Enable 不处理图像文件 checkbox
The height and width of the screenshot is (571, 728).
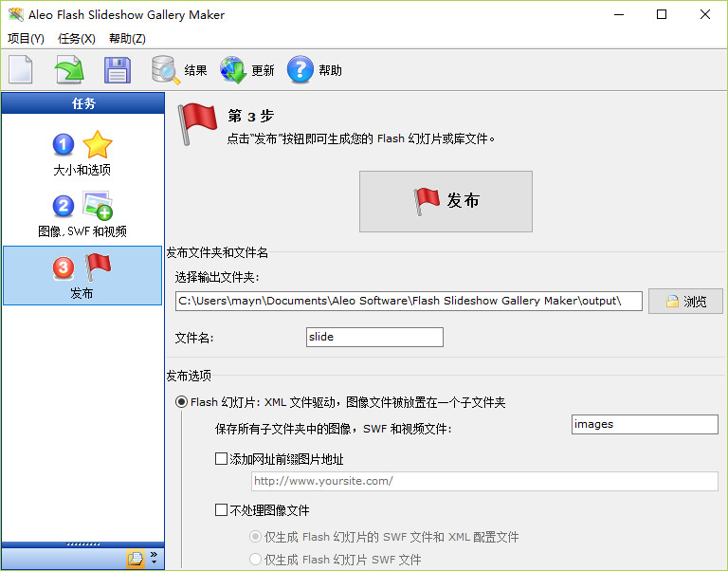point(221,510)
